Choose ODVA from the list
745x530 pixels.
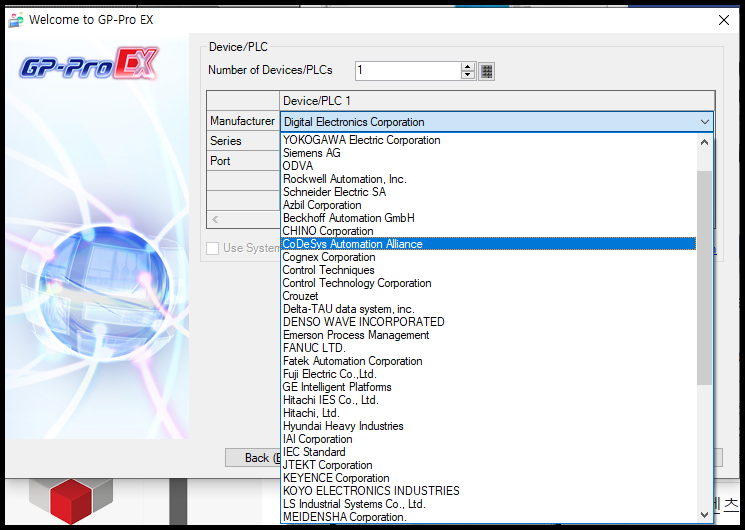tap(488, 166)
